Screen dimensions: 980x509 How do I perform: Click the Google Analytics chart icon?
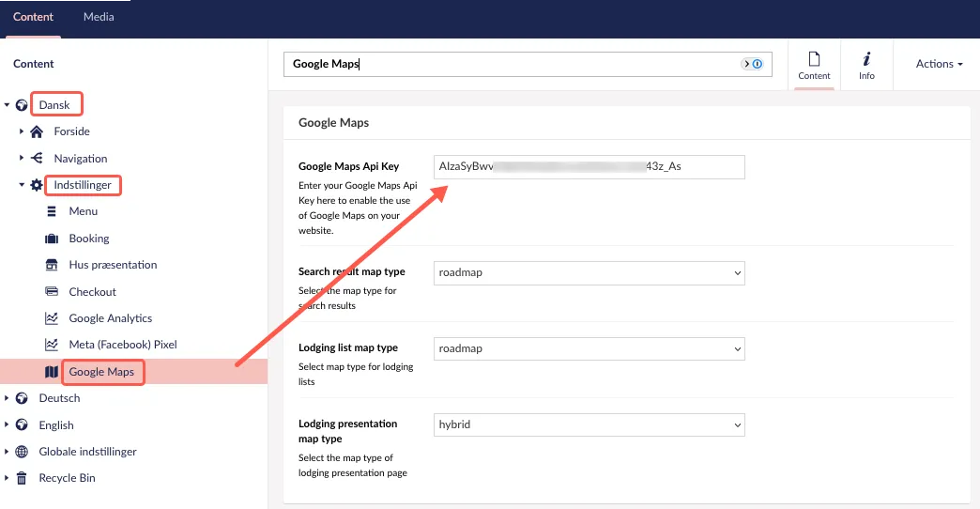tap(52, 318)
